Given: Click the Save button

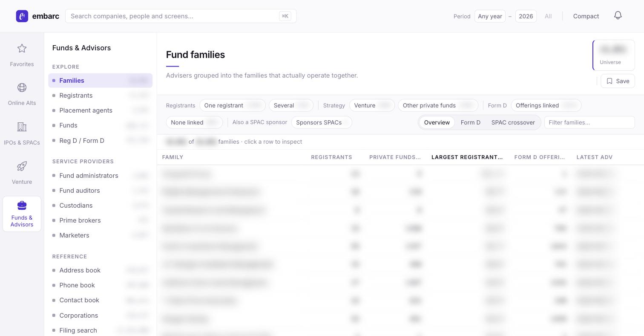Looking at the screenshot, I should click(618, 81).
